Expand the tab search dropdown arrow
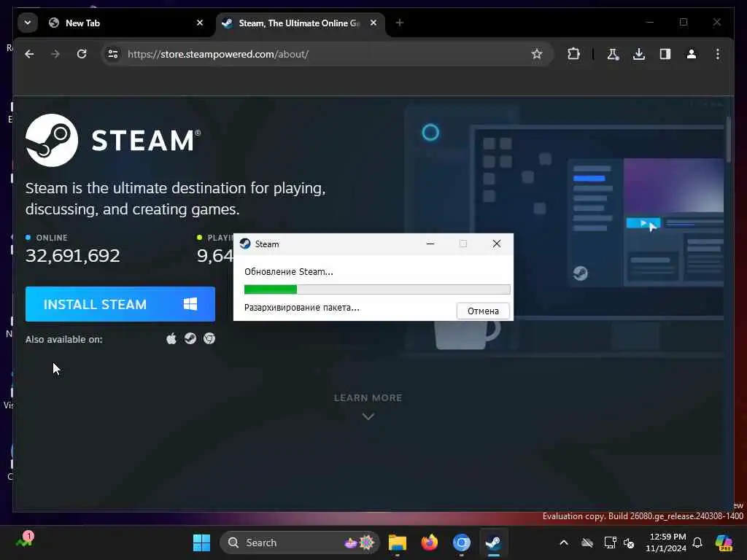Image resolution: width=747 pixels, height=560 pixels. pyautogui.click(x=28, y=23)
